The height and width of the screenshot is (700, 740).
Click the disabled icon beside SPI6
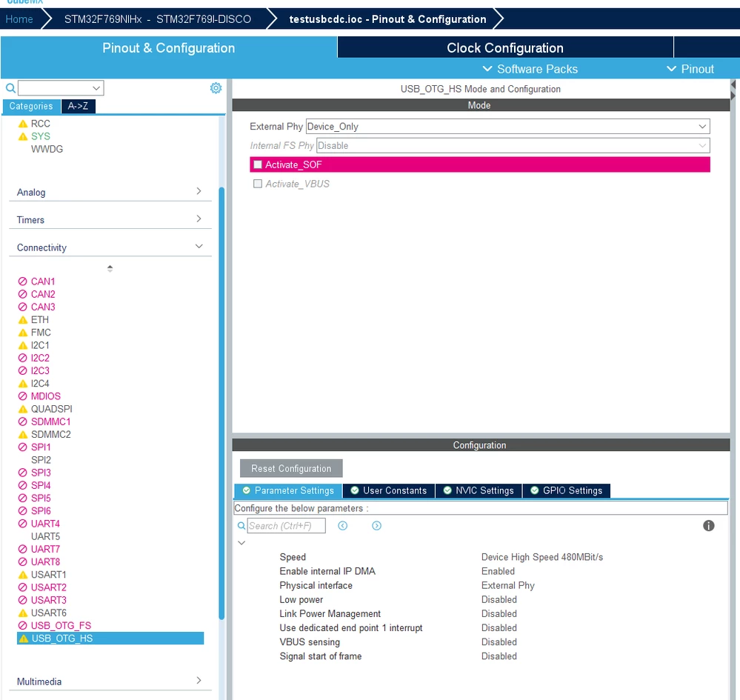(23, 510)
